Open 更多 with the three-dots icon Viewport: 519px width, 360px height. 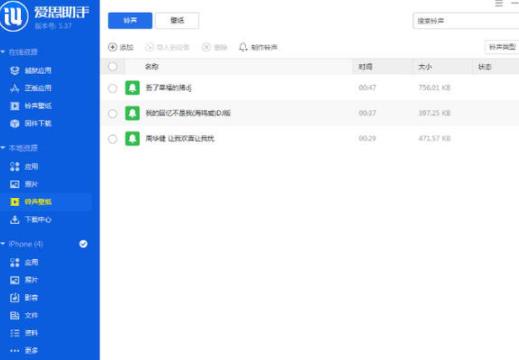pos(24,350)
